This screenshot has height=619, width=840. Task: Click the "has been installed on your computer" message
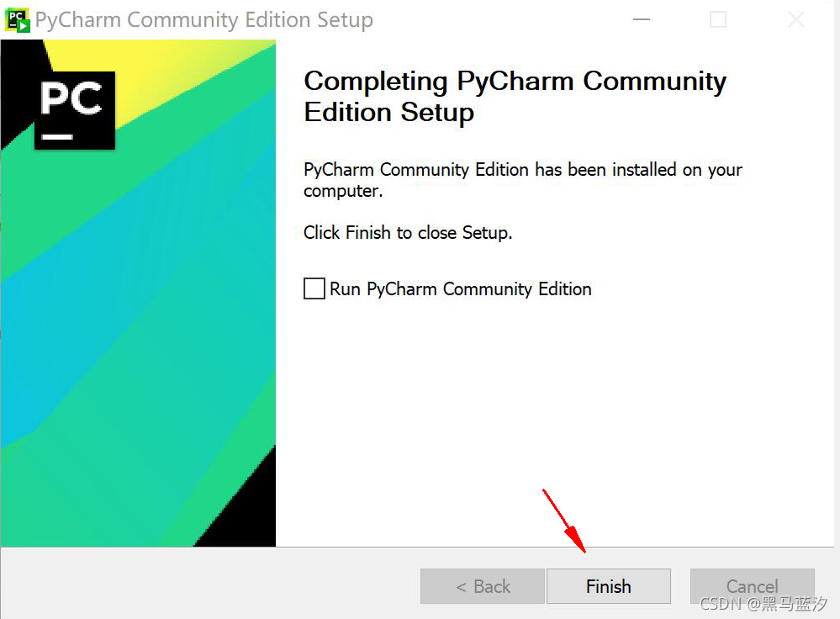[523, 180]
